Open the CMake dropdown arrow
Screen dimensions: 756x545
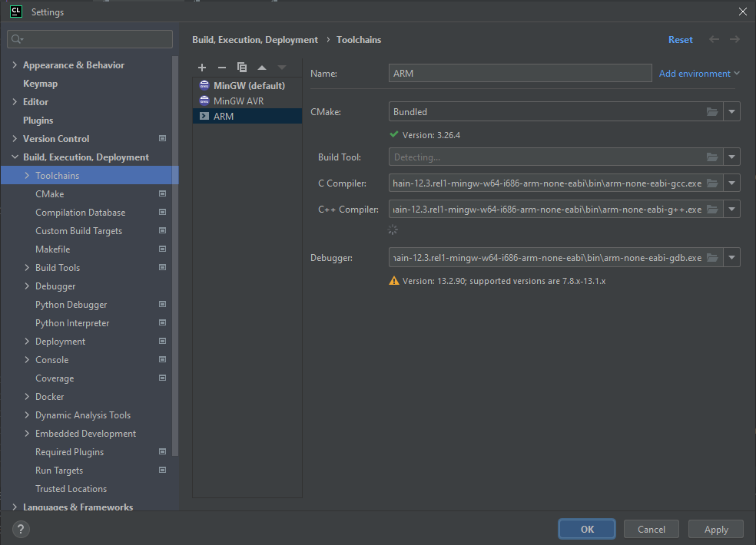(x=731, y=112)
